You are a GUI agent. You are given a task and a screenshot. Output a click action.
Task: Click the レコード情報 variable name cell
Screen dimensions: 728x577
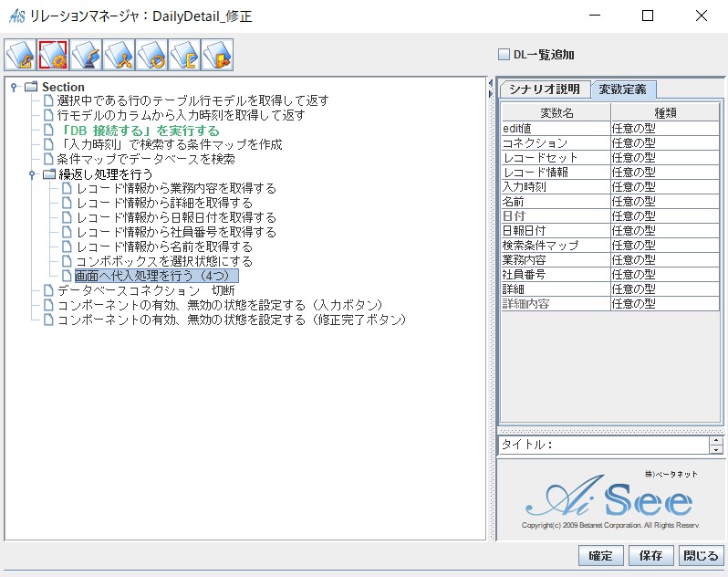point(556,173)
